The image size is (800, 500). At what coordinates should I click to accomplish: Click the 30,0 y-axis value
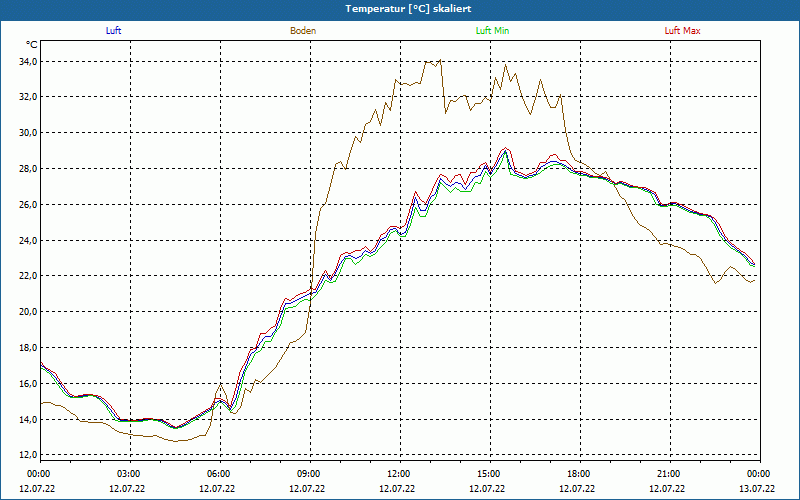pos(28,133)
